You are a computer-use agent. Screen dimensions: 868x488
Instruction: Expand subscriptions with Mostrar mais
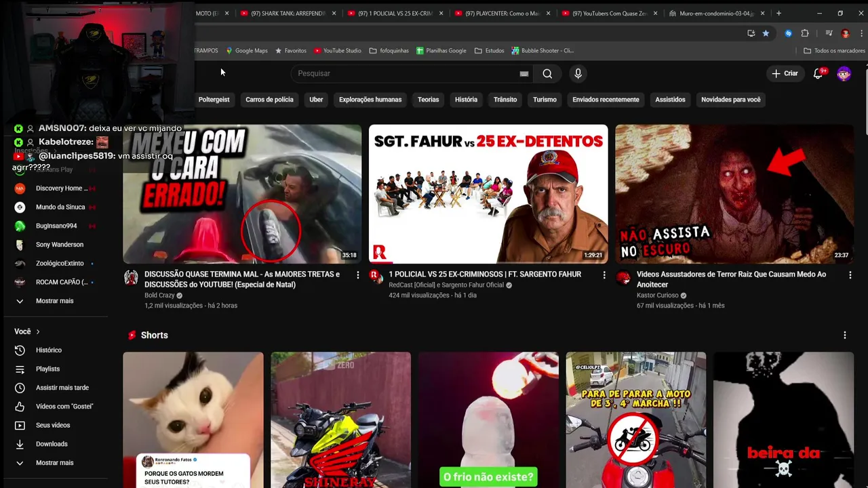(56, 301)
